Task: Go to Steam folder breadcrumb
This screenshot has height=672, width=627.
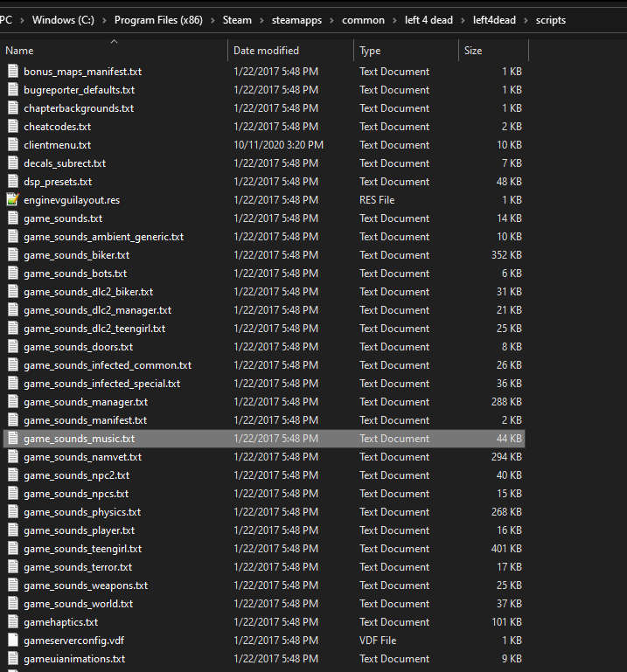Action: (237, 20)
